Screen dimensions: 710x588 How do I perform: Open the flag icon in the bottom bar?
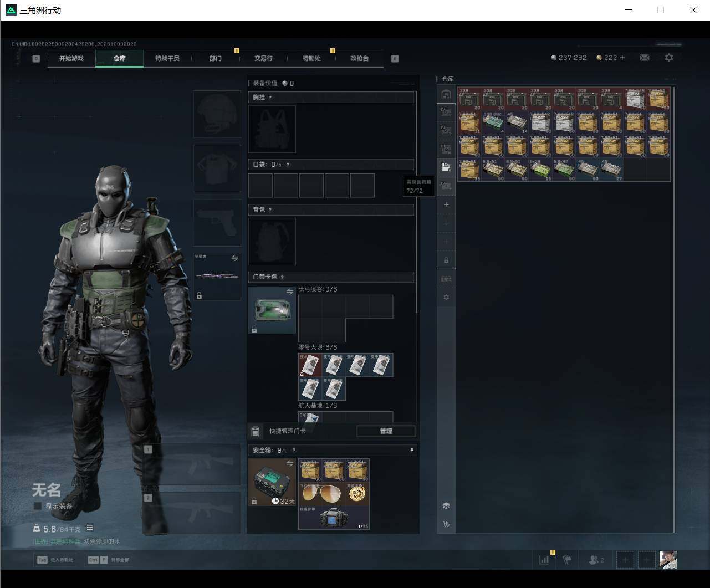567,560
